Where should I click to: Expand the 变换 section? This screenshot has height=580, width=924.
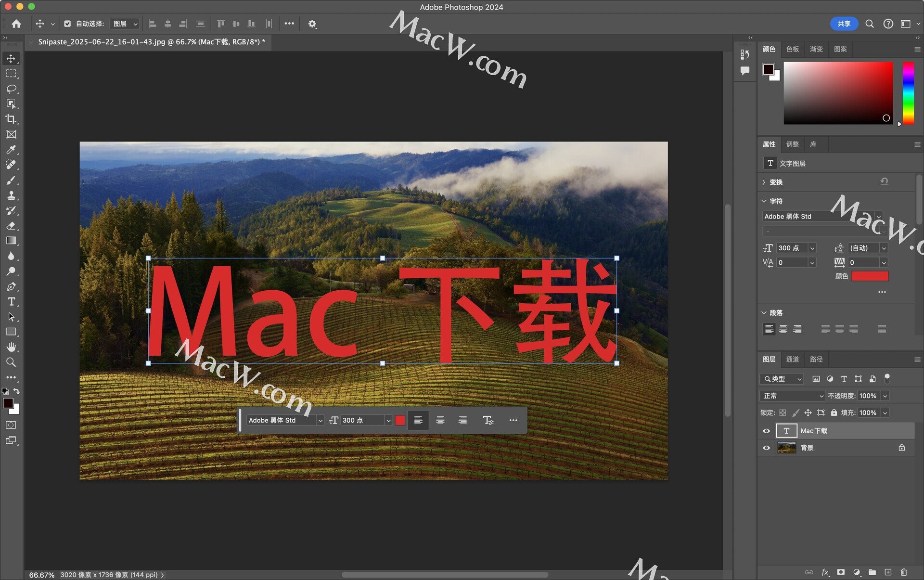764,182
